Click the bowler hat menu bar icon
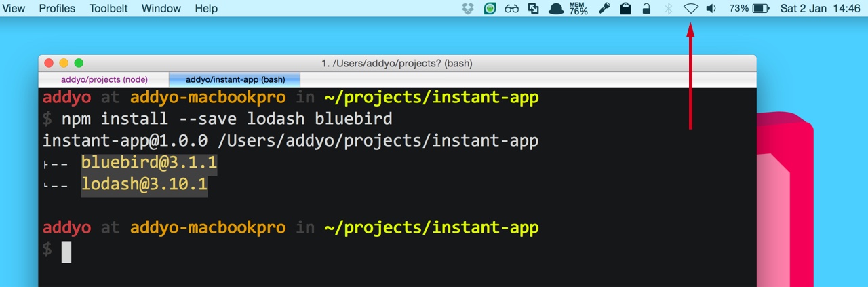Screen dimensions: 868x287 click(556, 9)
